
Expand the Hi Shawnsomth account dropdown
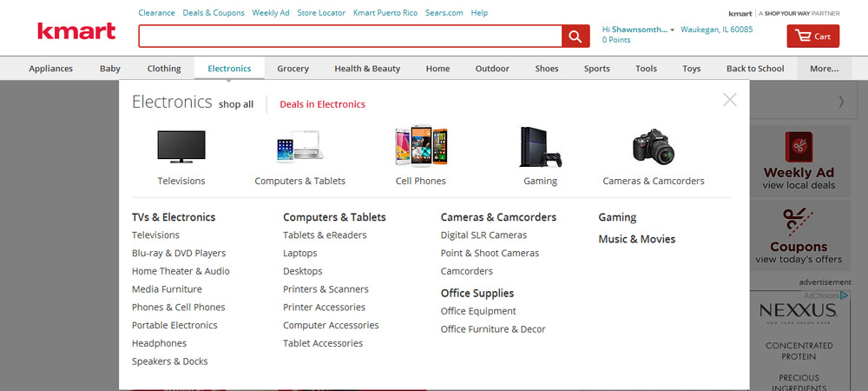click(672, 30)
